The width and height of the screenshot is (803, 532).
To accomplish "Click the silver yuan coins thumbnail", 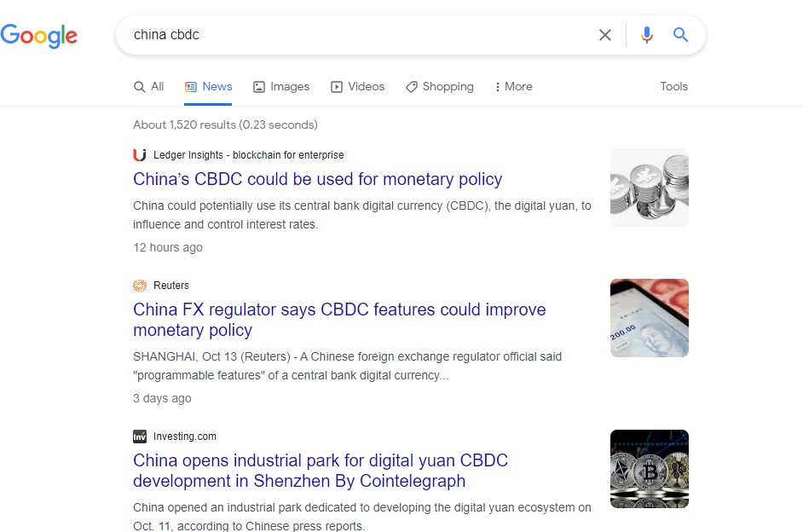I will tap(649, 188).
